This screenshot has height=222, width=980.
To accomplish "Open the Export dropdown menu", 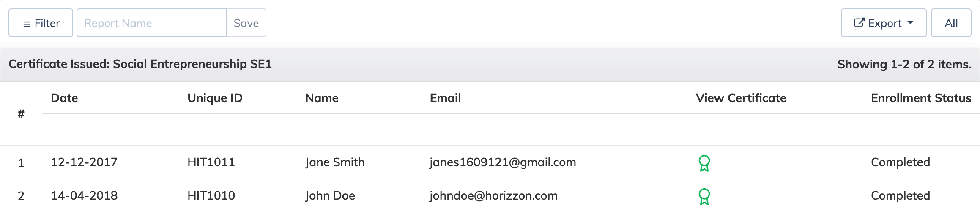I will pos(883,23).
